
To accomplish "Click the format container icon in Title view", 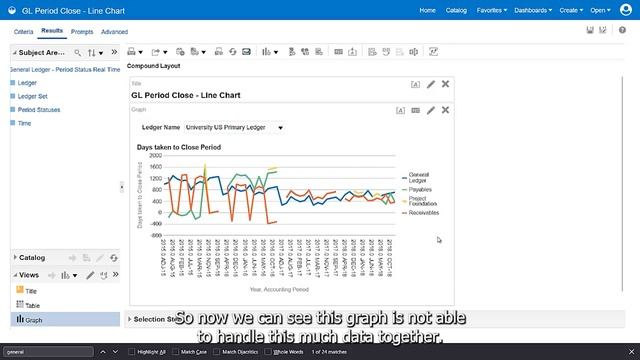I will coord(415,84).
